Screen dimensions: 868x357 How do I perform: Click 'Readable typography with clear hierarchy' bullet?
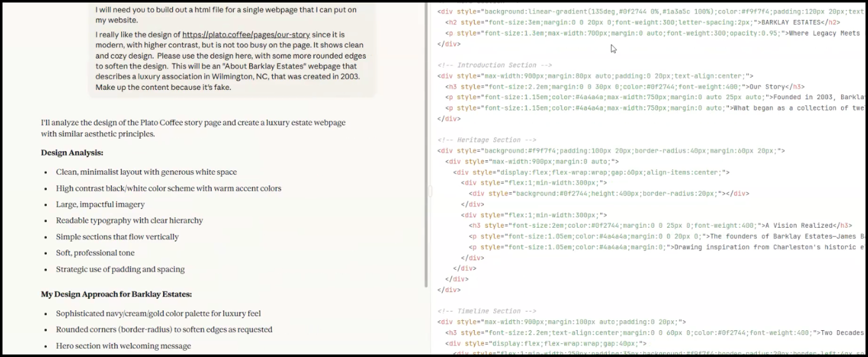click(x=129, y=220)
